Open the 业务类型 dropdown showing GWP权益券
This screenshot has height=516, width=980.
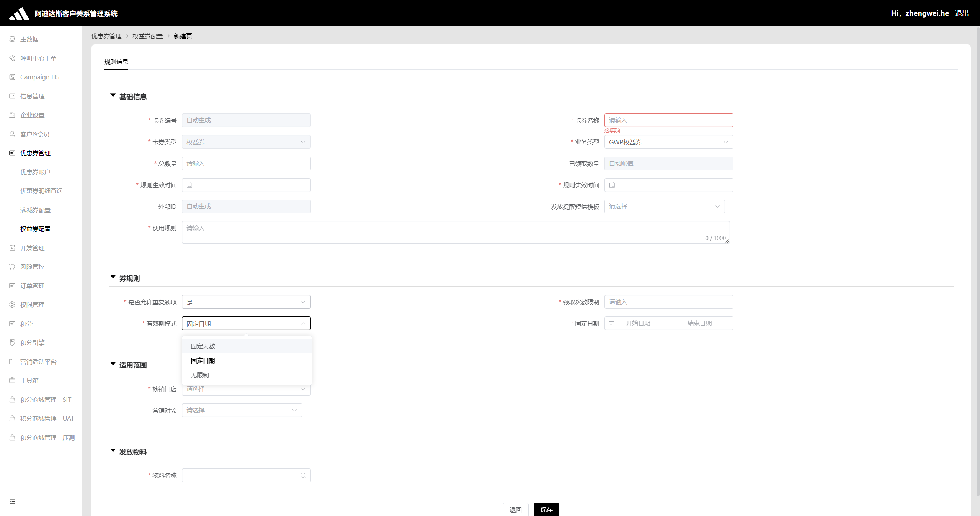pos(669,142)
